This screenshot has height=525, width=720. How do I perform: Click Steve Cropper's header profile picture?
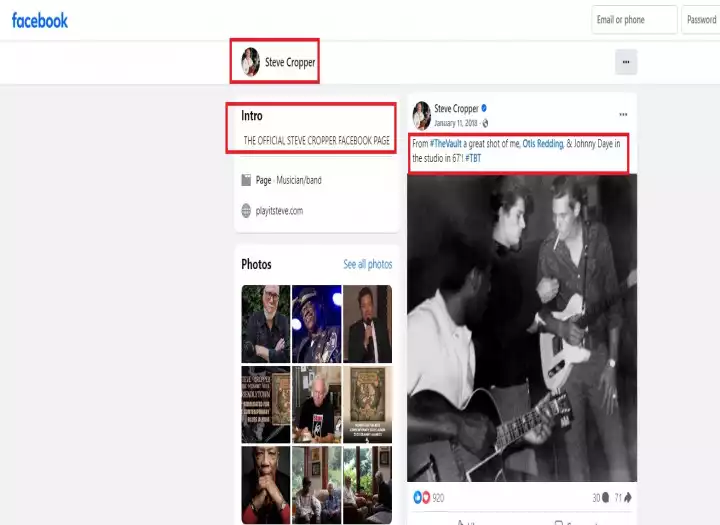(x=250, y=62)
